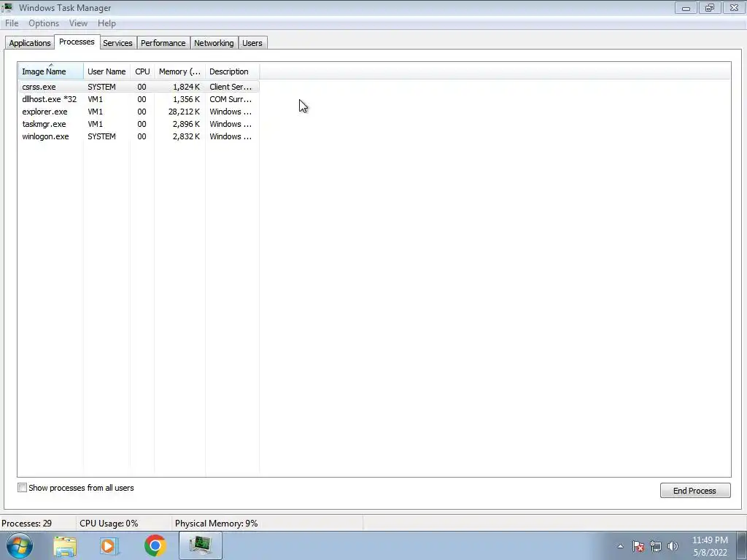747x560 pixels.
Task: Open Google Chrome from the taskbar
Action: (155, 545)
